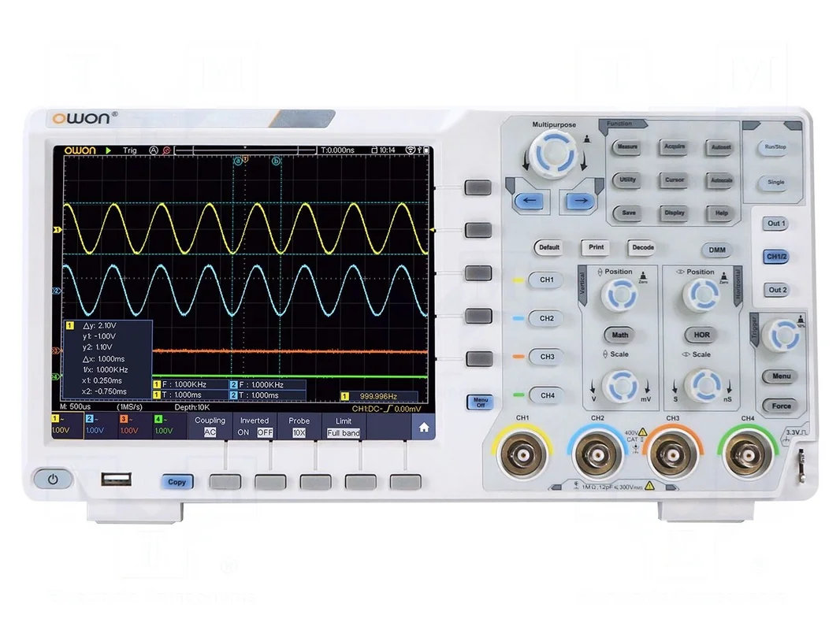This screenshot has height=630, width=840.
Task: Click the cursor b marker
Action: [x=276, y=161]
